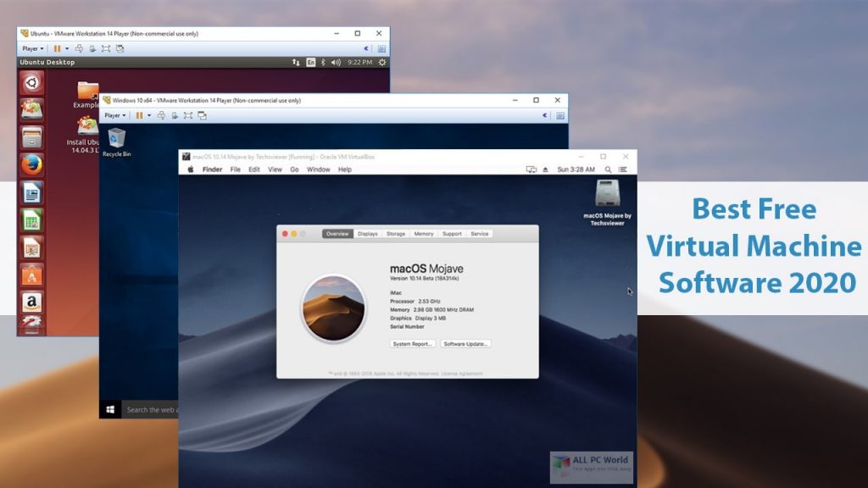Open the Go menu in macOS menu bar

pyautogui.click(x=294, y=169)
